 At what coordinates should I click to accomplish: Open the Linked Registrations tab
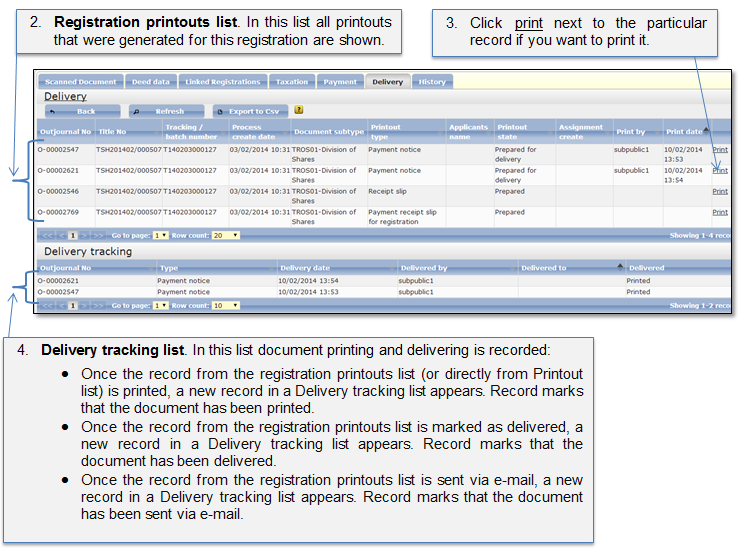222,82
